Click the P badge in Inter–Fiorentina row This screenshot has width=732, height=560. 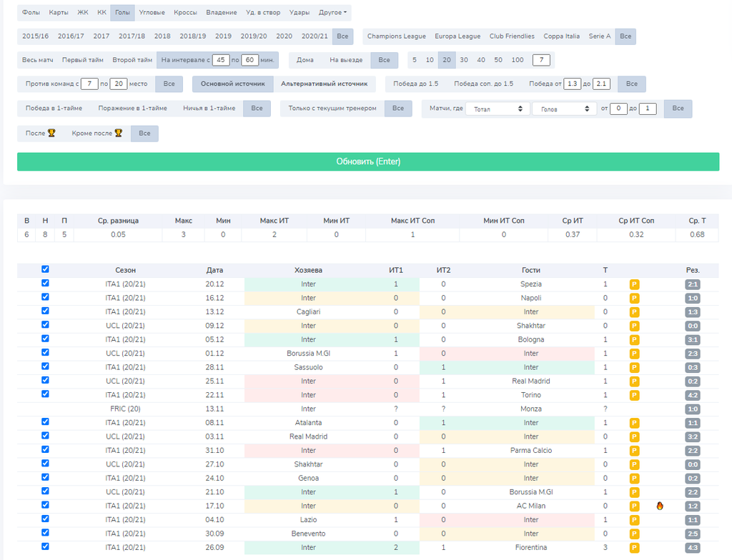(x=633, y=547)
